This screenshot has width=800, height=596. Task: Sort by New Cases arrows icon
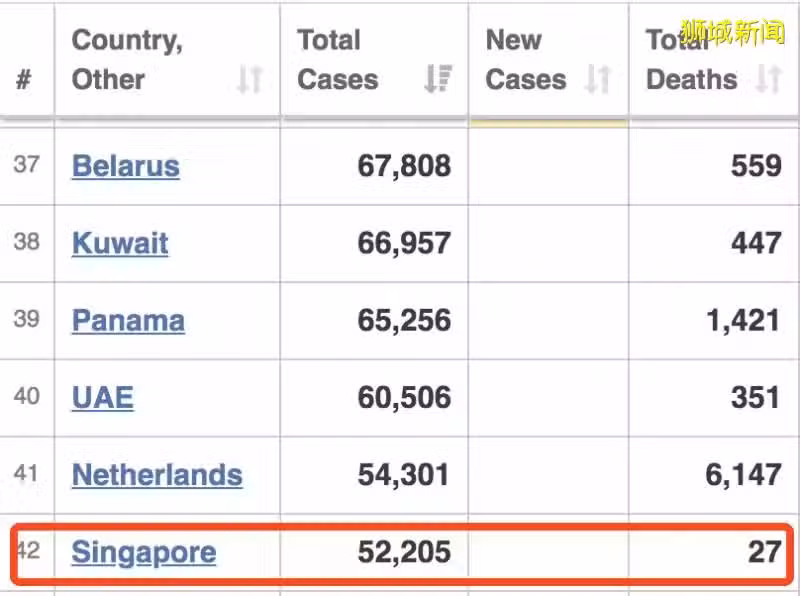598,80
